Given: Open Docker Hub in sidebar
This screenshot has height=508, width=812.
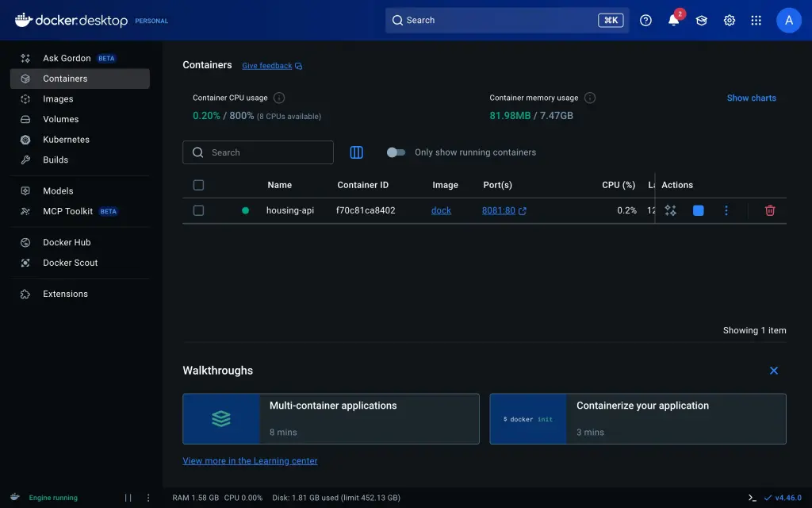Looking at the screenshot, I should click(x=80, y=243).
